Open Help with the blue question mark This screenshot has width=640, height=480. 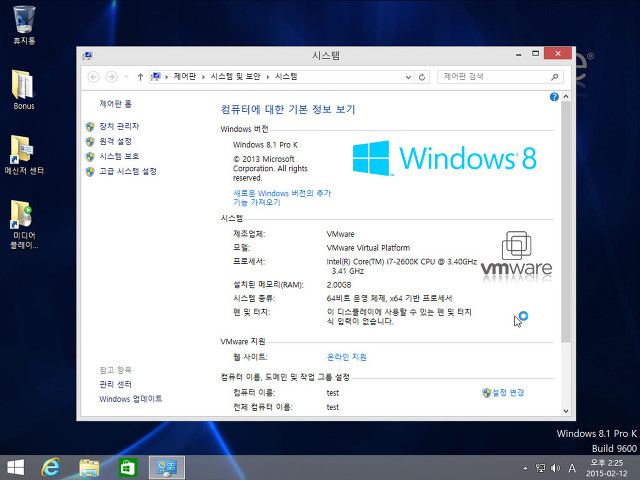click(x=554, y=97)
